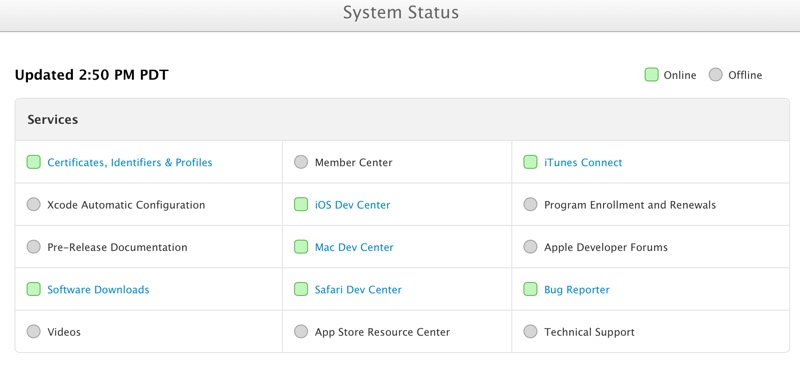Click the gray offline icon beside Videos
This screenshot has height=372, width=800.
[x=34, y=332]
